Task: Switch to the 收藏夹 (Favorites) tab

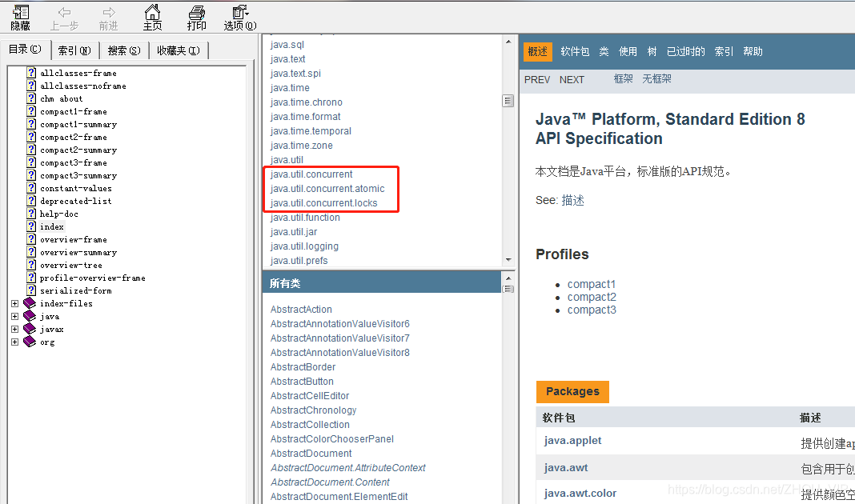Action: click(179, 50)
